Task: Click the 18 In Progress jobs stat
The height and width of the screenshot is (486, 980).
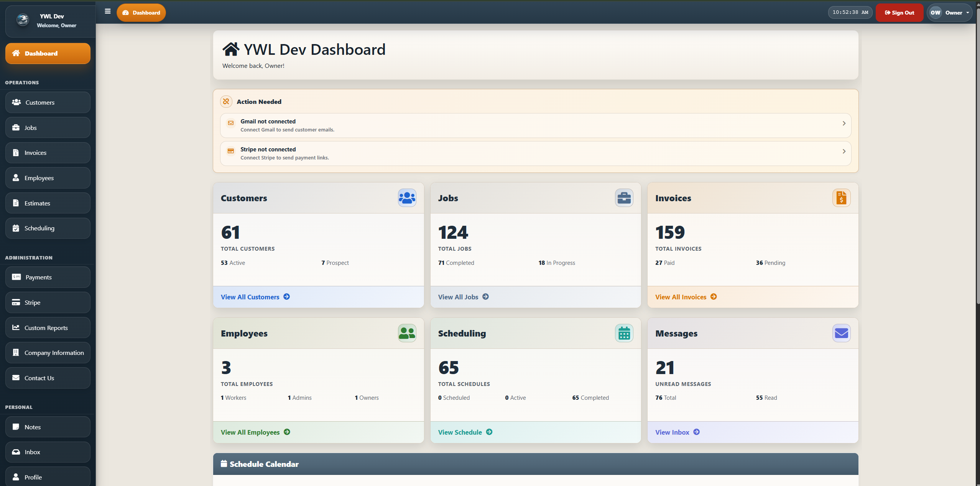Action: [557, 263]
